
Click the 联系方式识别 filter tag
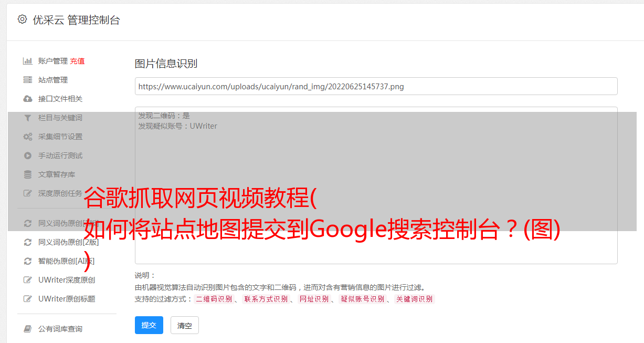pyautogui.click(x=266, y=299)
